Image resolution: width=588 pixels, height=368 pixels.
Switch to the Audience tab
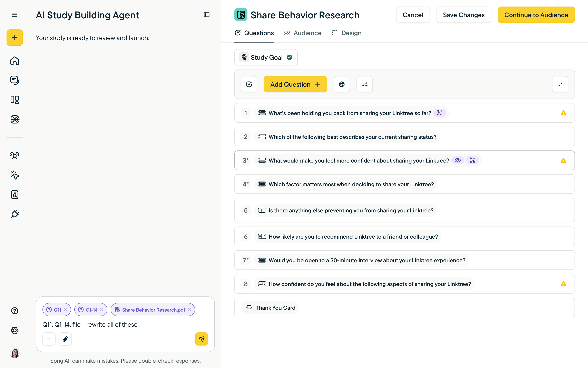click(x=303, y=33)
